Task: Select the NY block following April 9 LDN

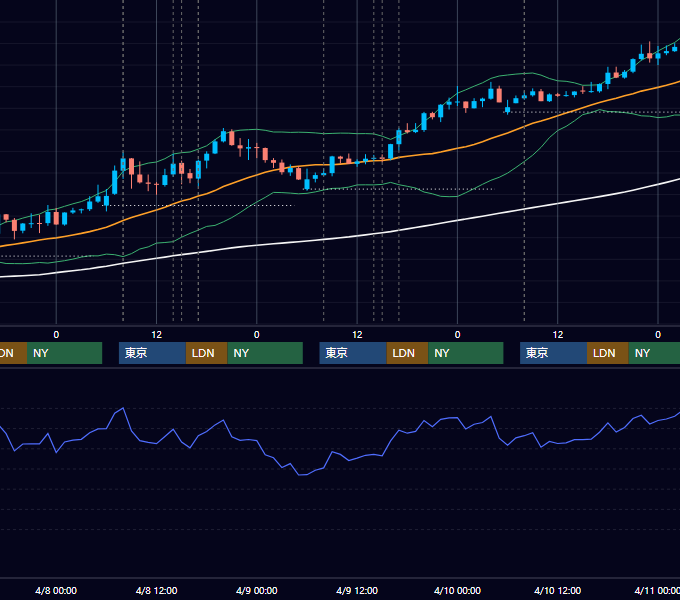Action: coord(466,353)
